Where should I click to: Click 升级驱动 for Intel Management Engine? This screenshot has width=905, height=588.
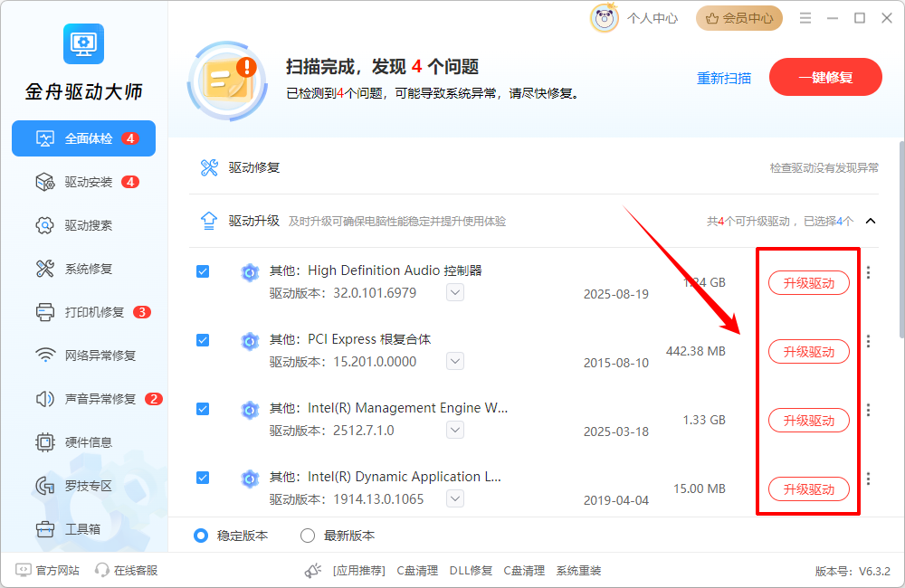point(808,420)
